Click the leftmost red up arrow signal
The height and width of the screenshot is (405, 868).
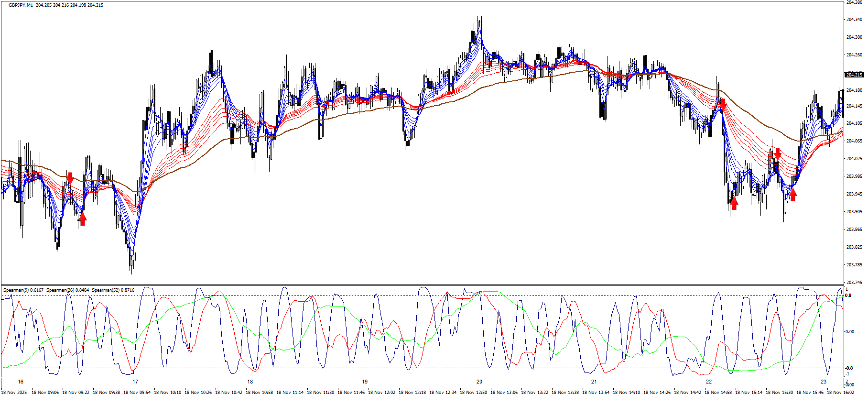pos(83,219)
